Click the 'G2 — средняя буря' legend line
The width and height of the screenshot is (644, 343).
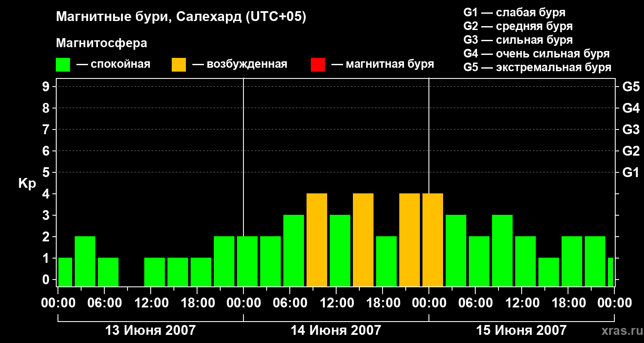click(x=518, y=26)
